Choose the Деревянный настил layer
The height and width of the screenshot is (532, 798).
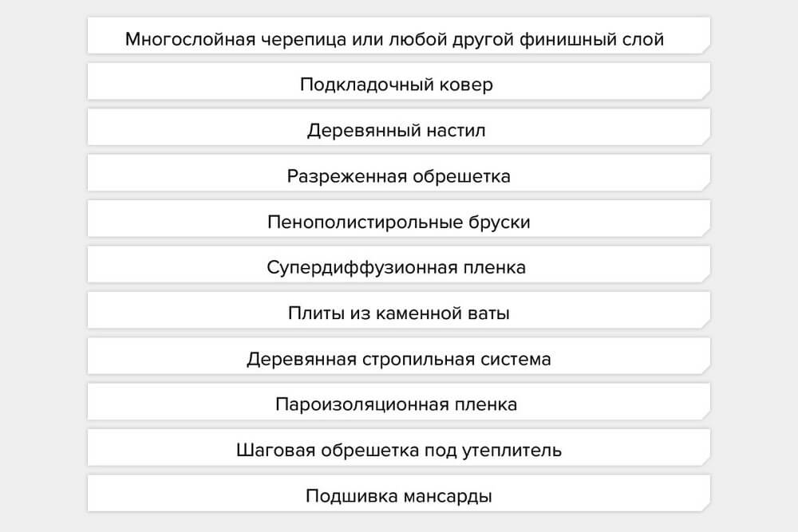[397, 130]
